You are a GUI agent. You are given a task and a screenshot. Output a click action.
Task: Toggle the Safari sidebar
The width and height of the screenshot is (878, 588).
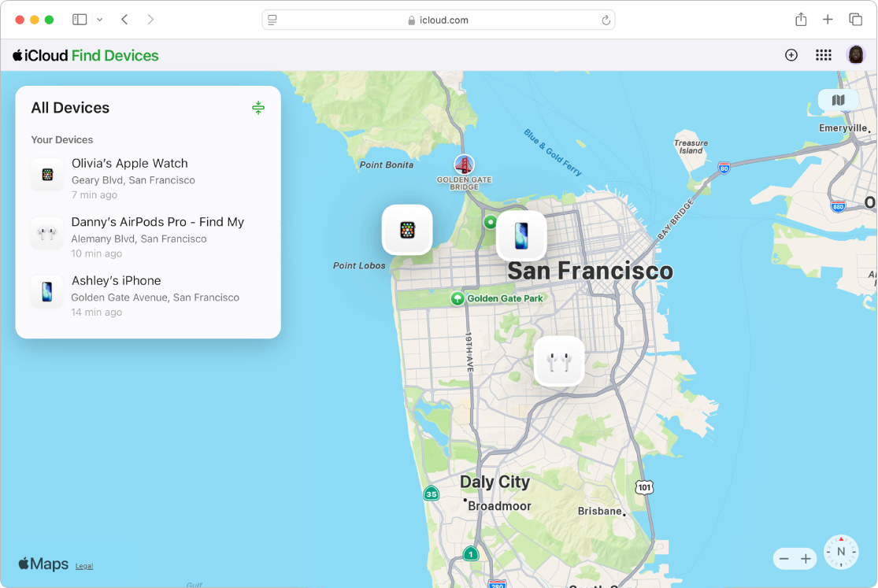click(79, 19)
